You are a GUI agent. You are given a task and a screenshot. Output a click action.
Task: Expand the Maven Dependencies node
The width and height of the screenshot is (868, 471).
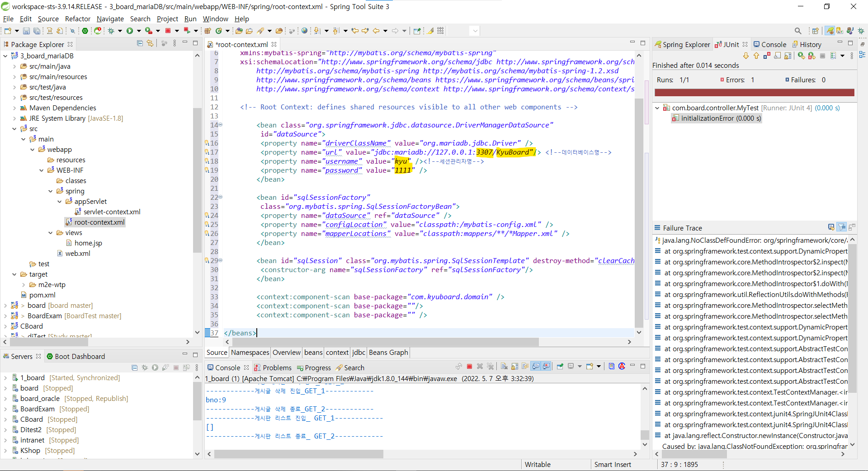click(14, 108)
